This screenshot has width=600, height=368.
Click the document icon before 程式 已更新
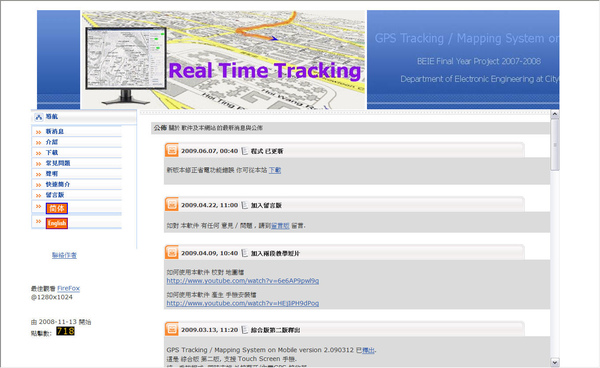(245, 151)
